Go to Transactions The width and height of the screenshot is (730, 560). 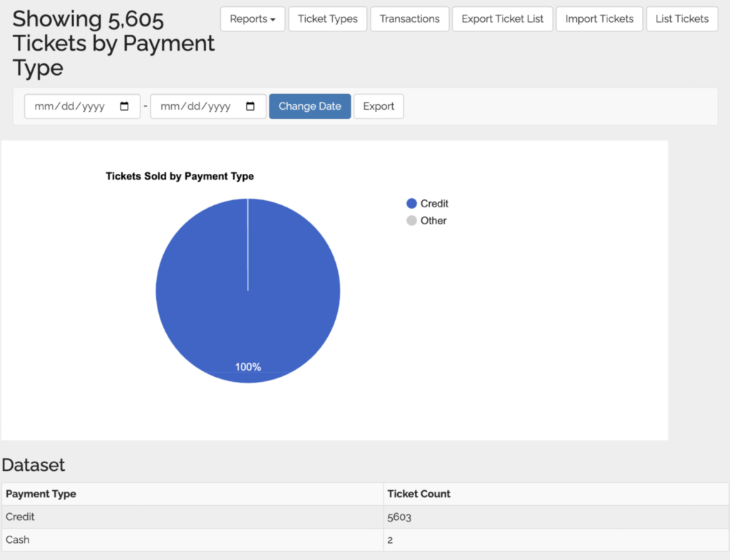tap(409, 19)
